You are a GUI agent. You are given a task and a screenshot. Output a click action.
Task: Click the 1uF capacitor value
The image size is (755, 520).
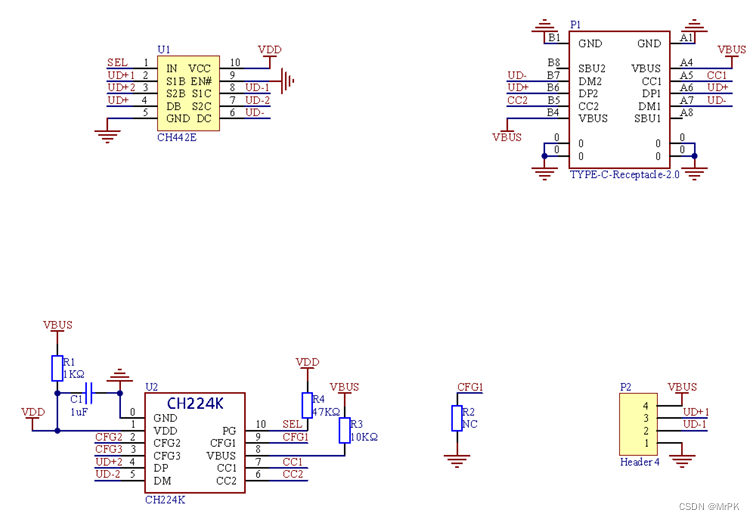coord(79,412)
